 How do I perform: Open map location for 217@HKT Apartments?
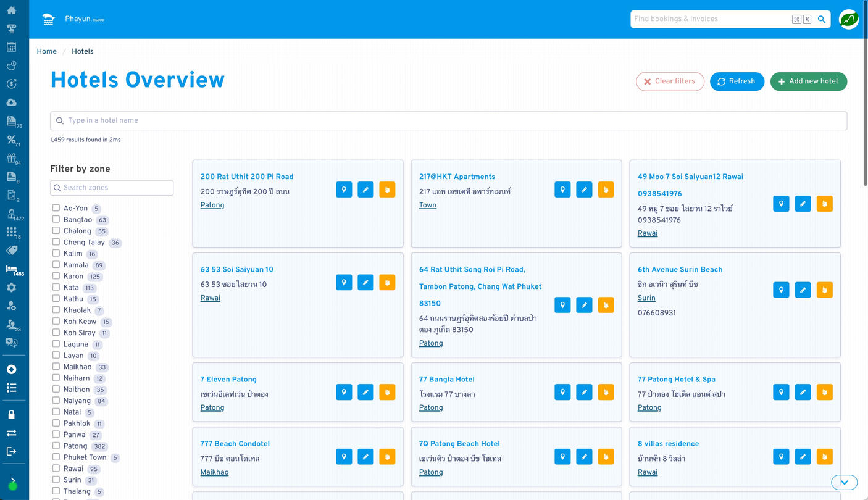562,190
